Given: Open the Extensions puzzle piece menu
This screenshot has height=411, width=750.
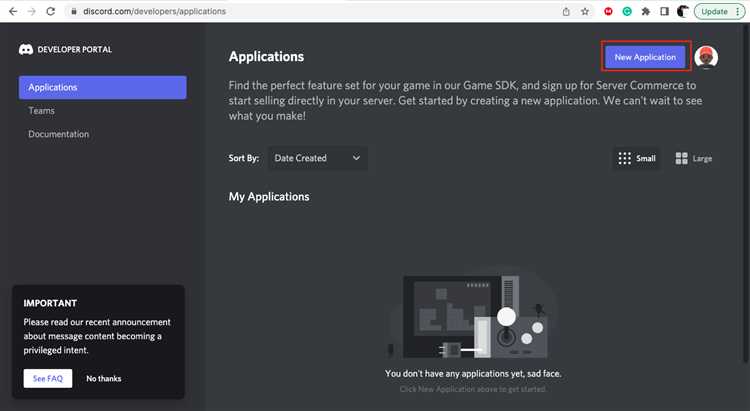Looking at the screenshot, I should pyautogui.click(x=645, y=11).
